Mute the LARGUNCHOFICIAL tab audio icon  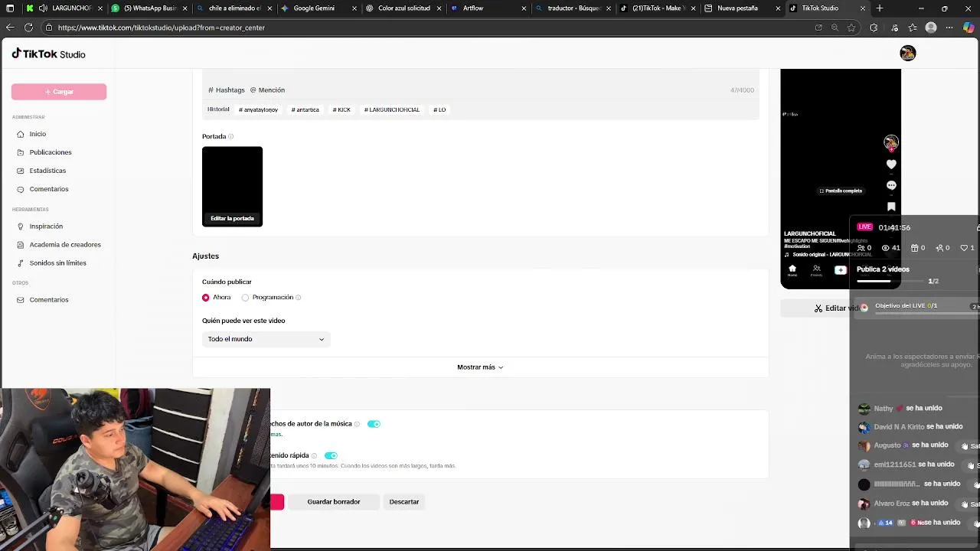click(x=43, y=8)
